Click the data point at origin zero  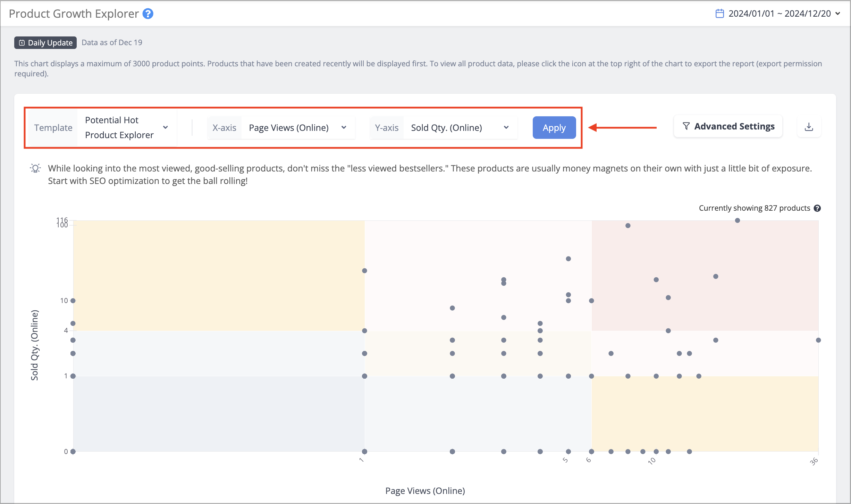pos(73,452)
